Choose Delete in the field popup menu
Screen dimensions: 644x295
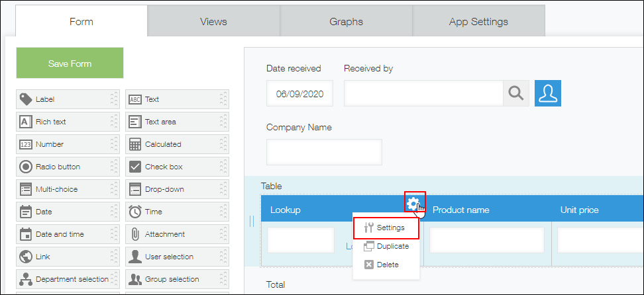click(388, 265)
